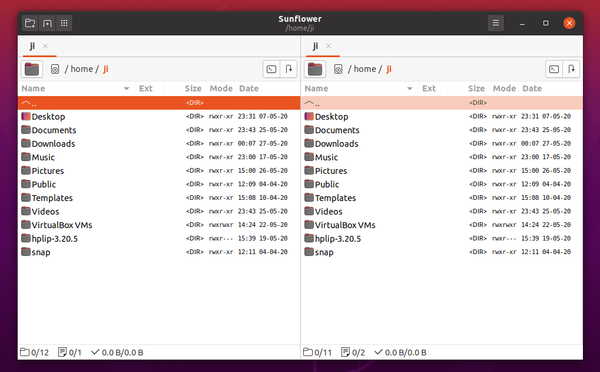Sort right pane by Date column

coord(551,89)
